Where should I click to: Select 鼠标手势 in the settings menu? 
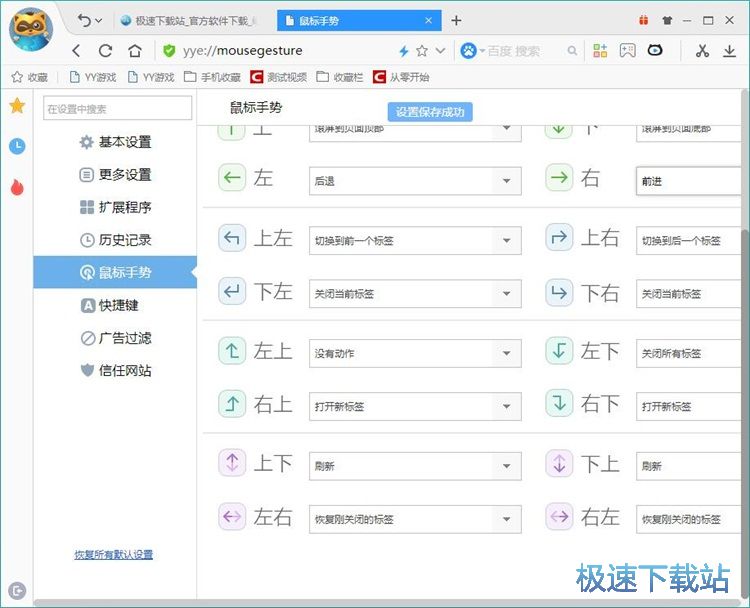pyautogui.click(x=115, y=272)
